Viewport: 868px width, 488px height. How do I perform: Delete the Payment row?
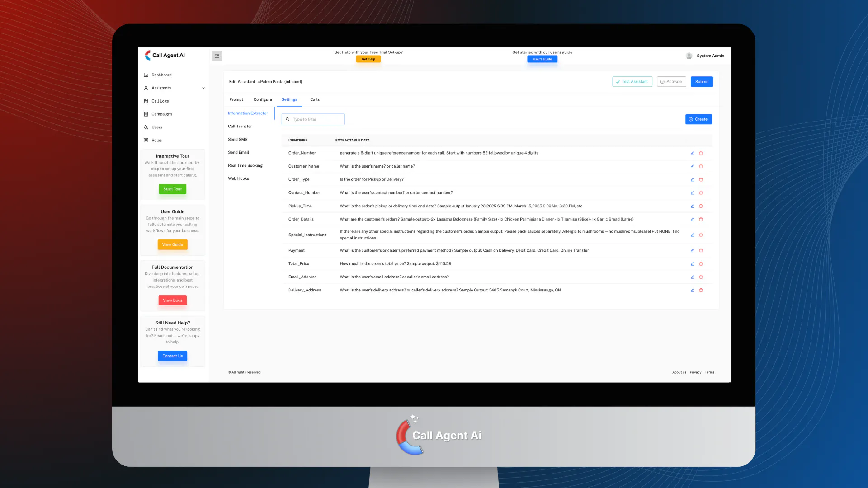click(x=701, y=250)
